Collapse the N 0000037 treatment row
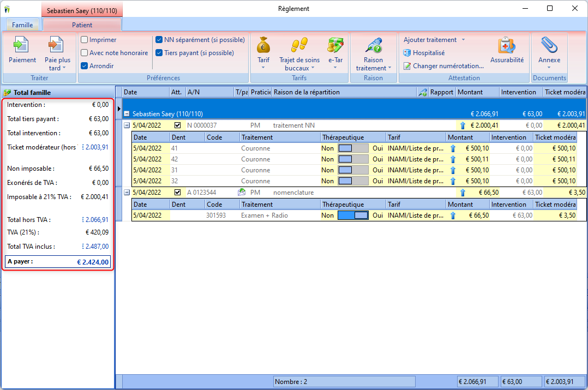This screenshot has height=390, width=588. pos(127,125)
